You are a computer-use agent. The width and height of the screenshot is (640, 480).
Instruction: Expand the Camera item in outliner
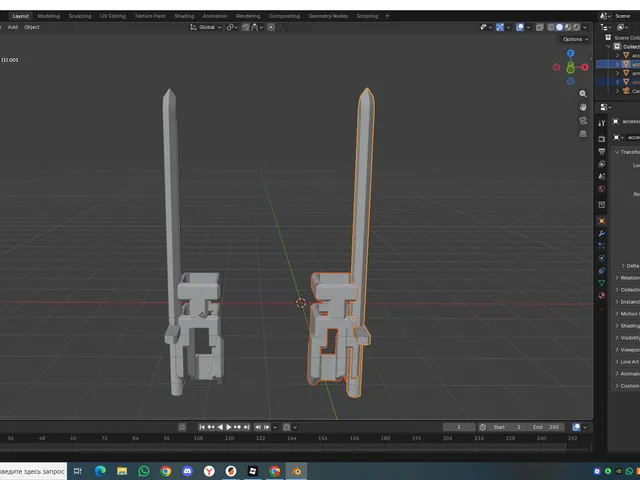617,91
